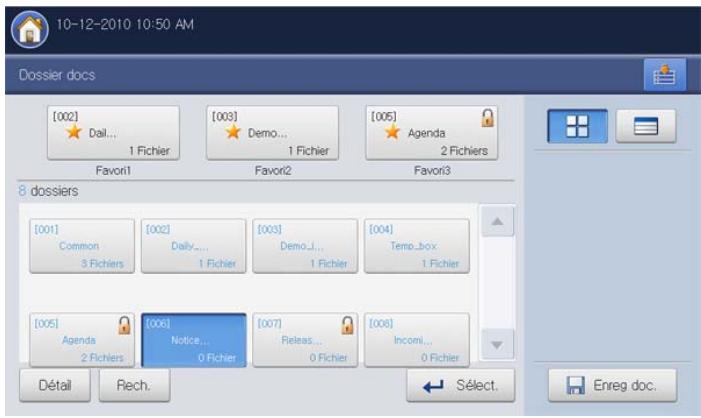Click the 'Dossier docs' title
Viewport: 701px width, 418px height.
57,75
